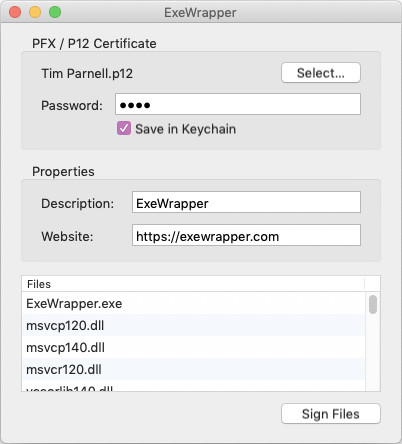Click the Select... certificate button

click(321, 73)
